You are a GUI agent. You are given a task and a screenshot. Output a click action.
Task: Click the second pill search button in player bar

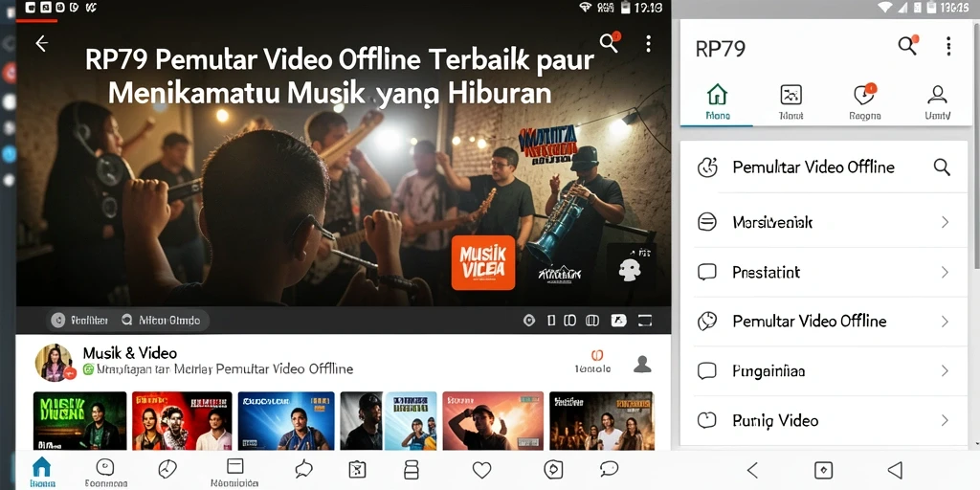click(x=161, y=321)
